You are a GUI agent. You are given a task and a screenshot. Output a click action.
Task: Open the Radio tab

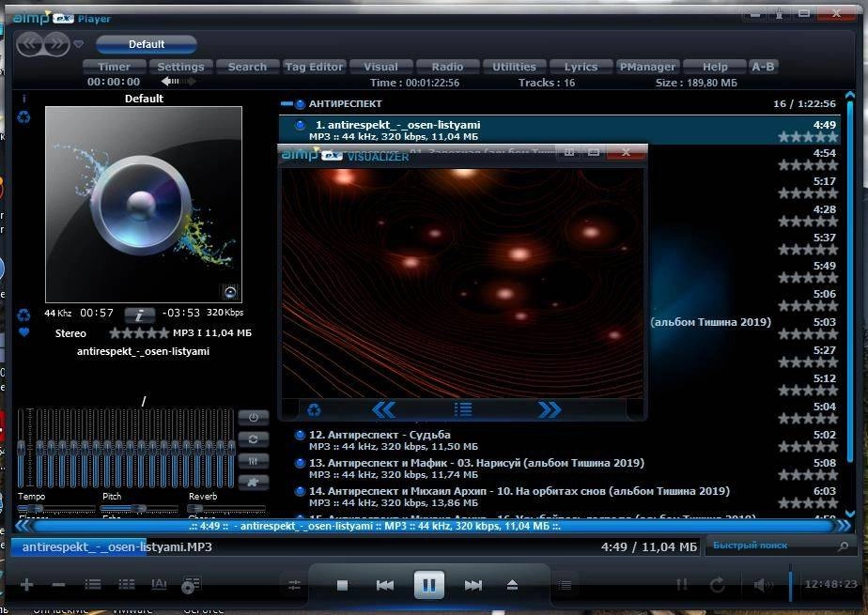tap(447, 67)
